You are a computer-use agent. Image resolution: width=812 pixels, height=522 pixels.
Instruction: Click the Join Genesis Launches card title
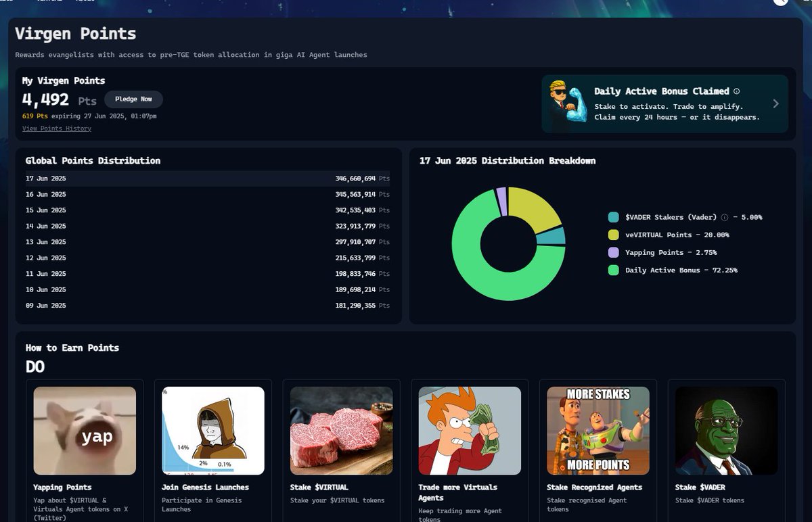206,488
